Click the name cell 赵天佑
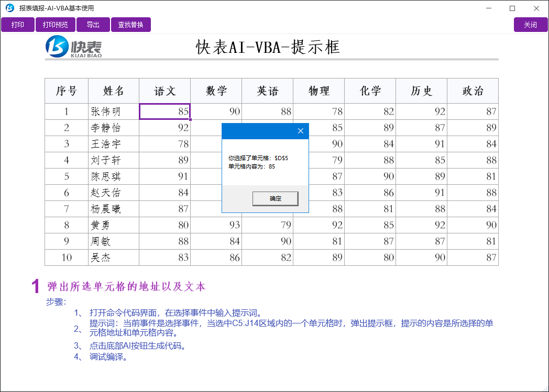This screenshot has width=549, height=392. [114, 193]
